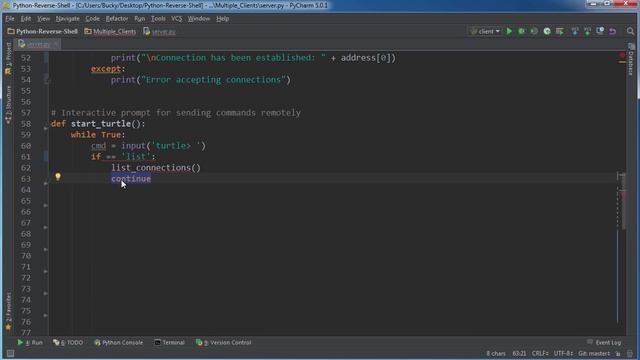This screenshot has width=640, height=360.
Task: Show VCS history icon in toolbar
Action: coord(600,31)
